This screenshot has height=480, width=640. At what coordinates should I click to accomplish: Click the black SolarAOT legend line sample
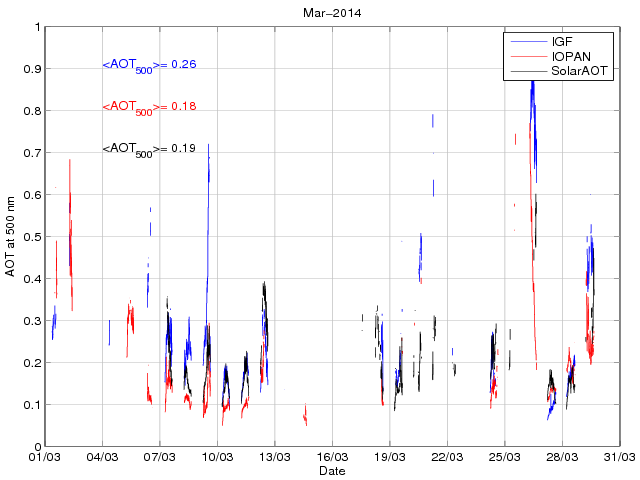pos(529,71)
